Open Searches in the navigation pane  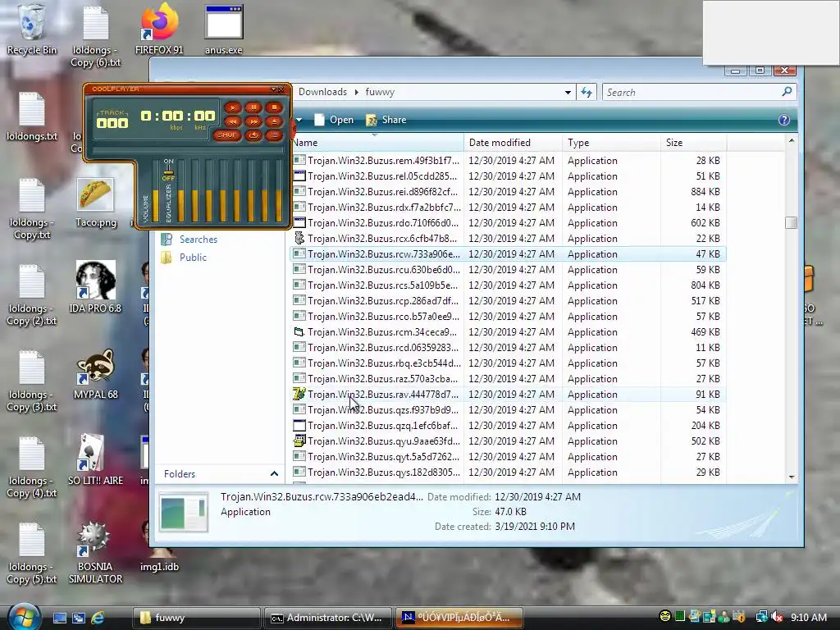pyautogui.click(x=189, y=240)
